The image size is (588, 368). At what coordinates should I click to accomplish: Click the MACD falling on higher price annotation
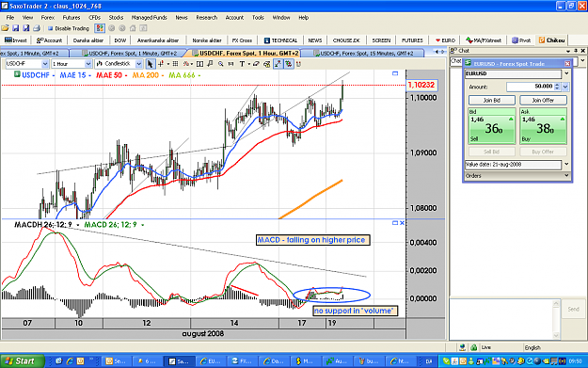[x=312, y=240]
